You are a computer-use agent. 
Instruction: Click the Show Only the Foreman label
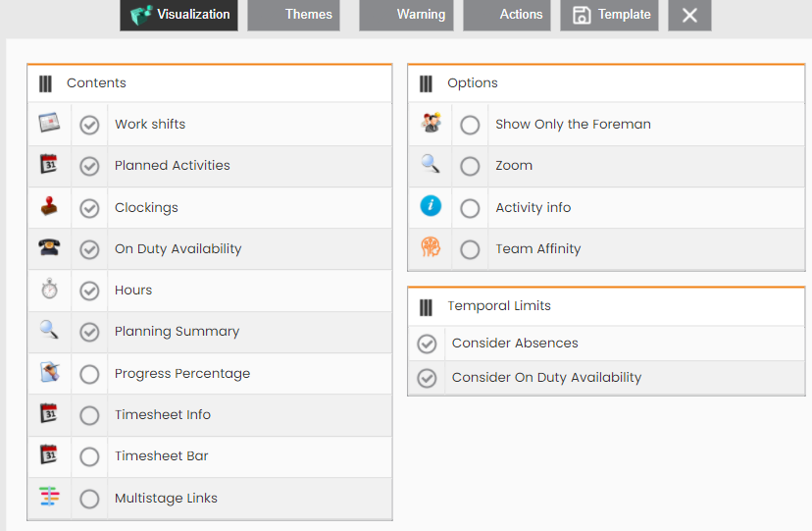click(574, 125)
